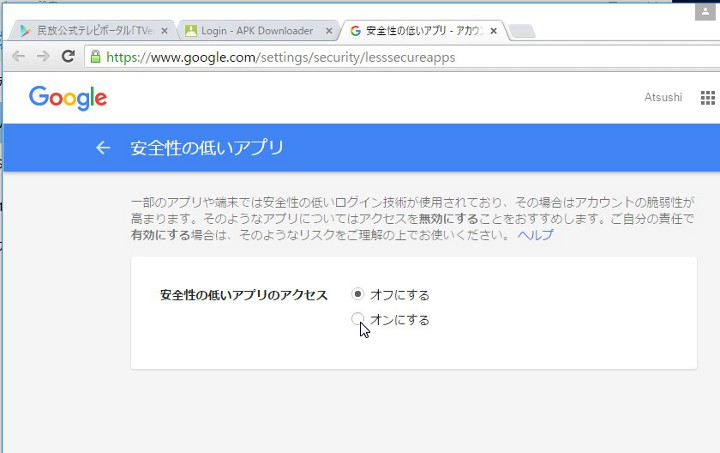Click the Atsushi account name

click(x=663, y=97)
